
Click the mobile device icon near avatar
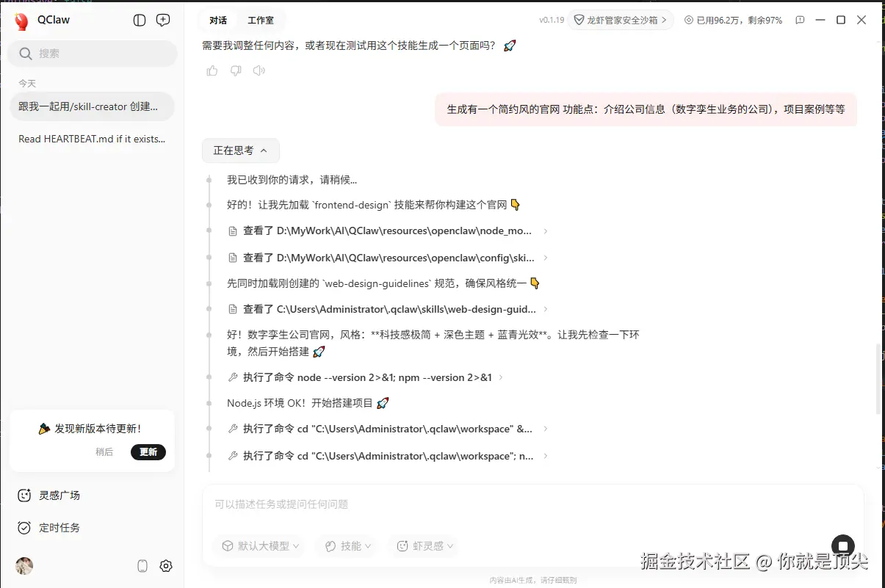point(142,565)
